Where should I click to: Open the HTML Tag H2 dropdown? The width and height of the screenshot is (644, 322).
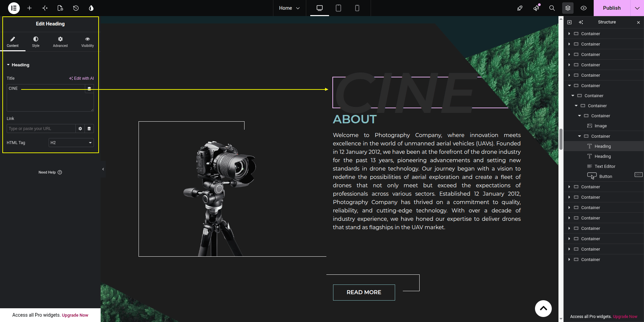point(71,143)
